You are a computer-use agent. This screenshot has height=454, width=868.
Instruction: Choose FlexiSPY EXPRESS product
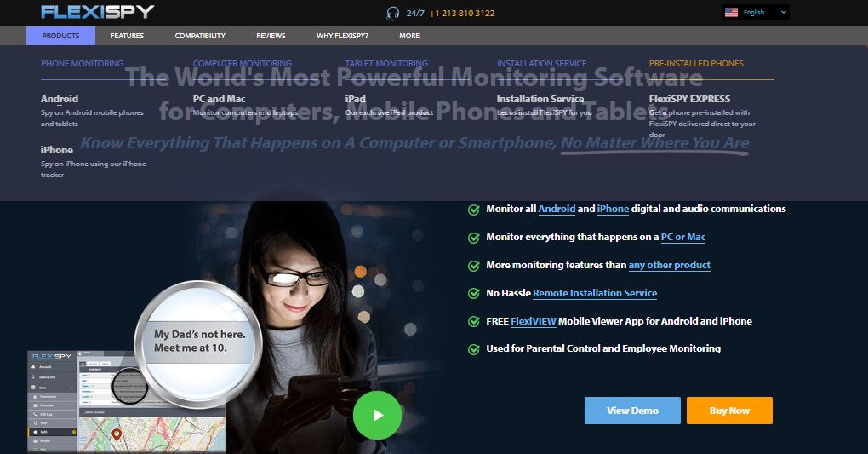(x=689, y=99)
